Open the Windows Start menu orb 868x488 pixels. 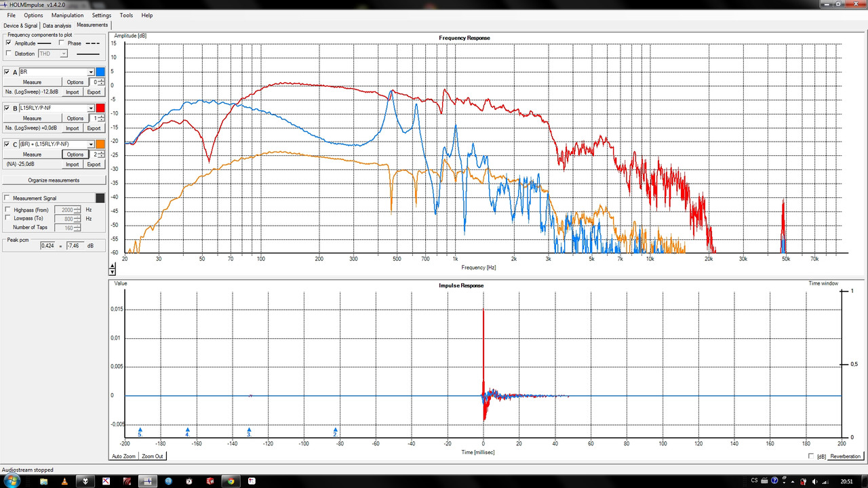point(12,481)
